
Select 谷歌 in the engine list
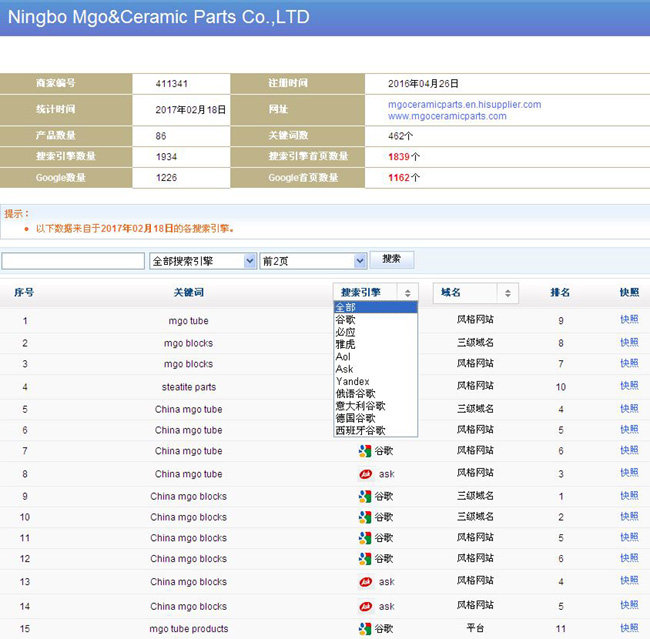tap(375, 320)
